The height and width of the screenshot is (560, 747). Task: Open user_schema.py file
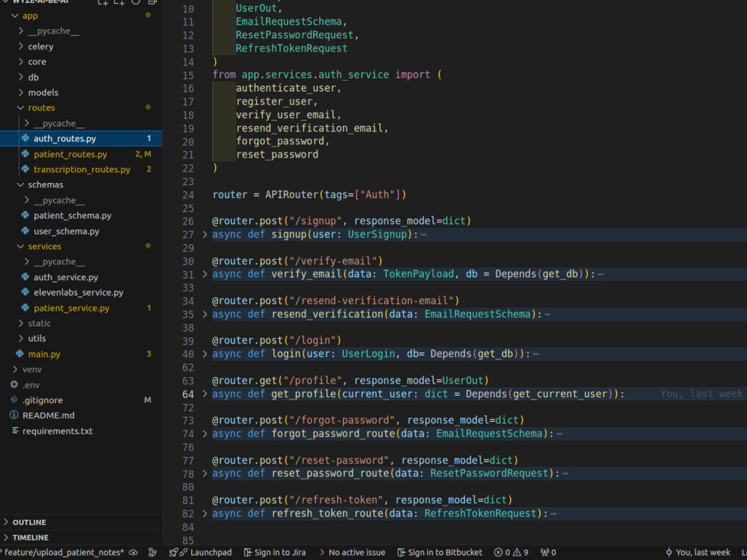pos(66,231)
